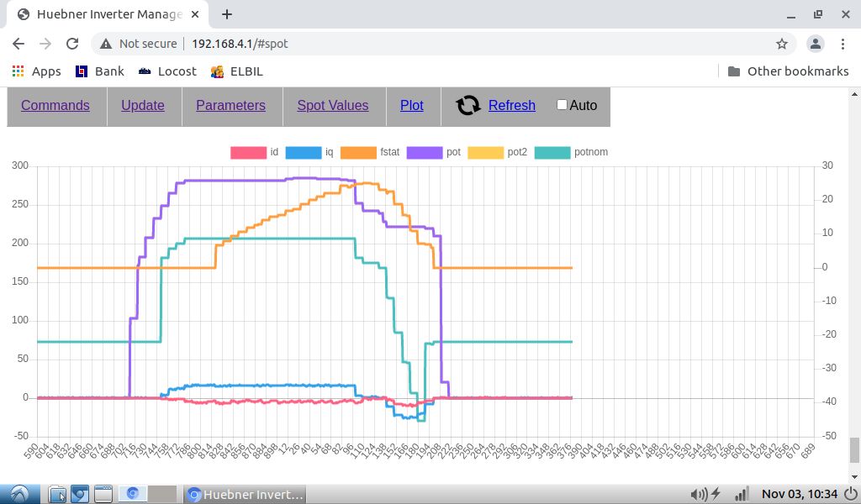Switch to the Spot Values tab

[332, 105]
